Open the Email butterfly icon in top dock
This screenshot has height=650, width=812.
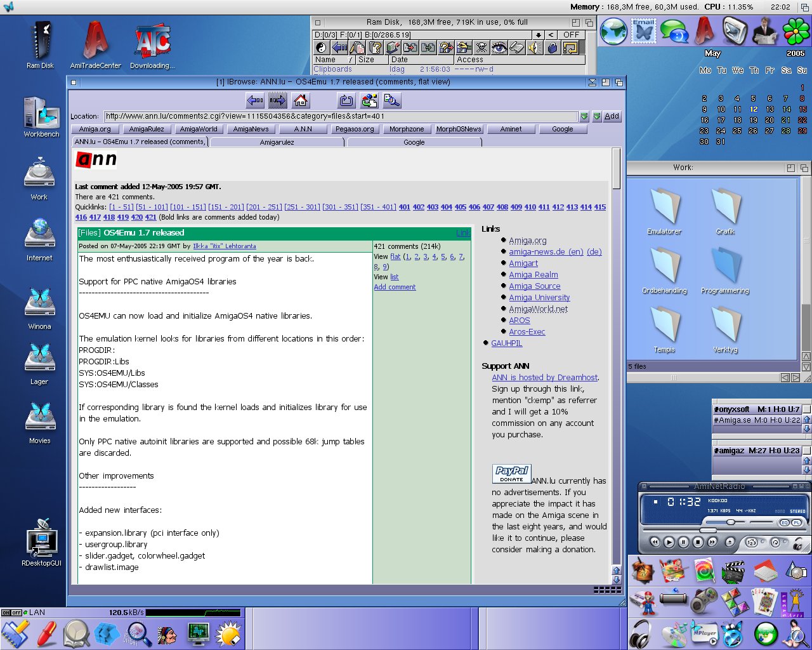644,31
